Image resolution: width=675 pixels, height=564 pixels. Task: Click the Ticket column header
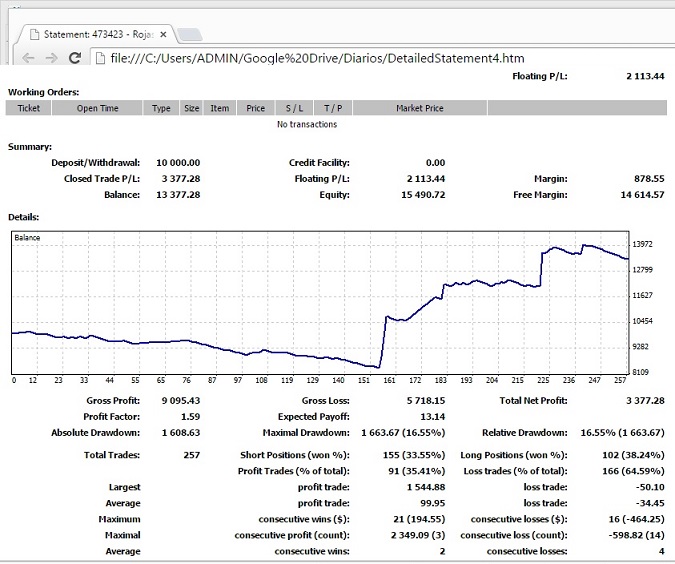29,108
